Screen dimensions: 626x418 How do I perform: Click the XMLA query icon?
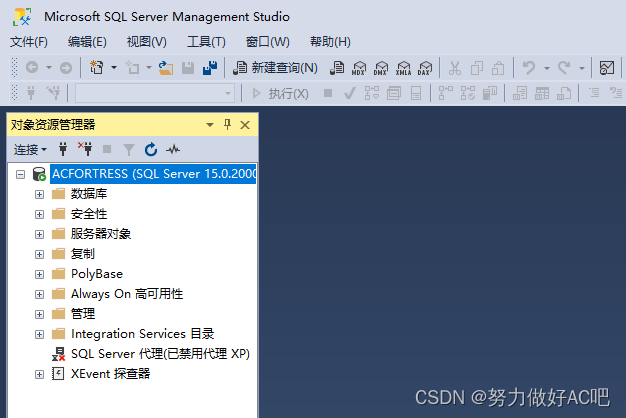click(403, 68)
